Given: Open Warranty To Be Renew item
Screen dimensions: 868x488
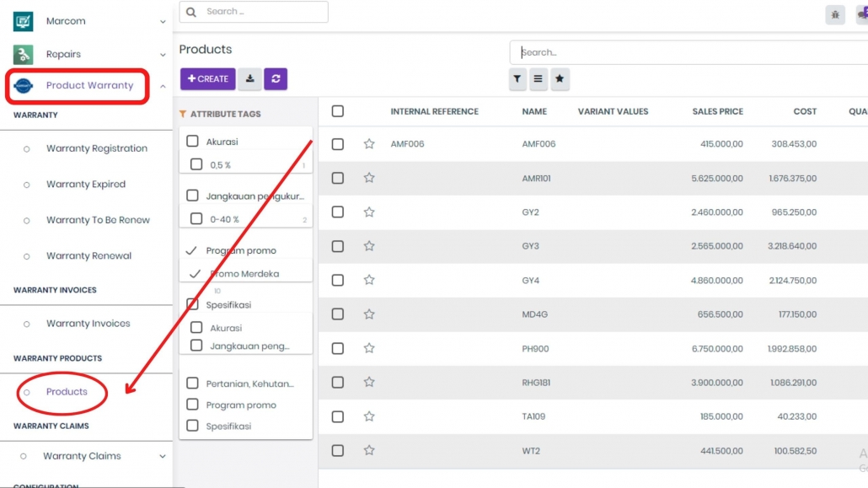Looking at the screenshot, I should pyautogui.click(x=98, y=220).
